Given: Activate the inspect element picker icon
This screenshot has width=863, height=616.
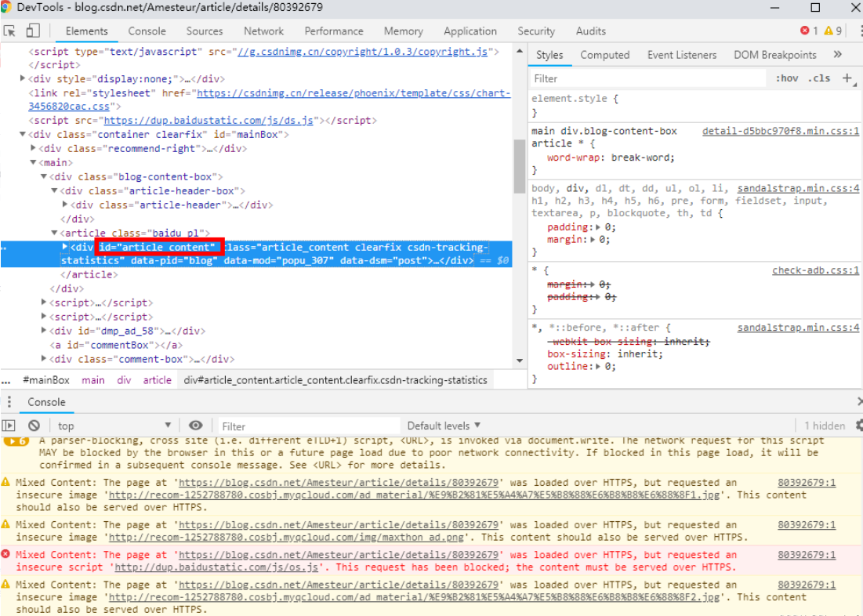Looking at the screenshot, I should tap(10, 31).
